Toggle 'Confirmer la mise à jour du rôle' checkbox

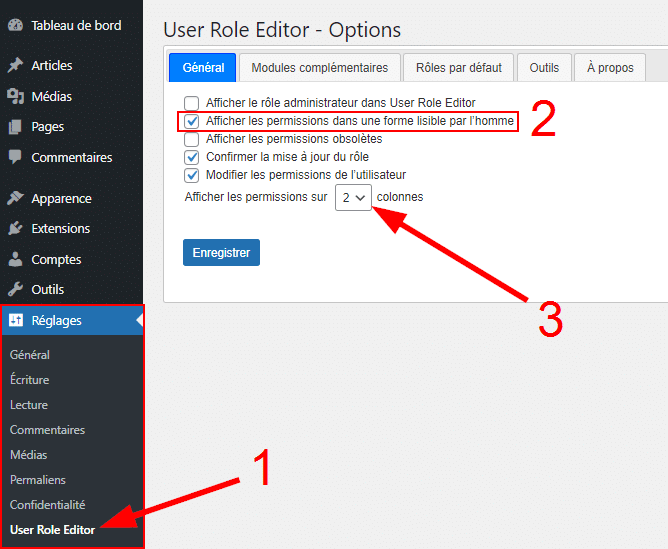192,157
